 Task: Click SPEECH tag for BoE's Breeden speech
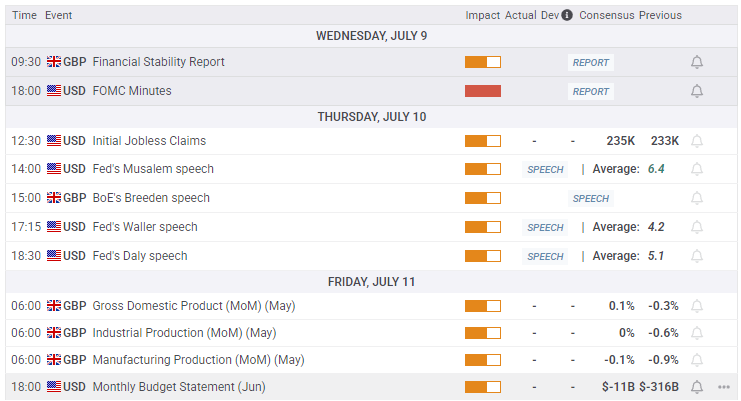590,198
